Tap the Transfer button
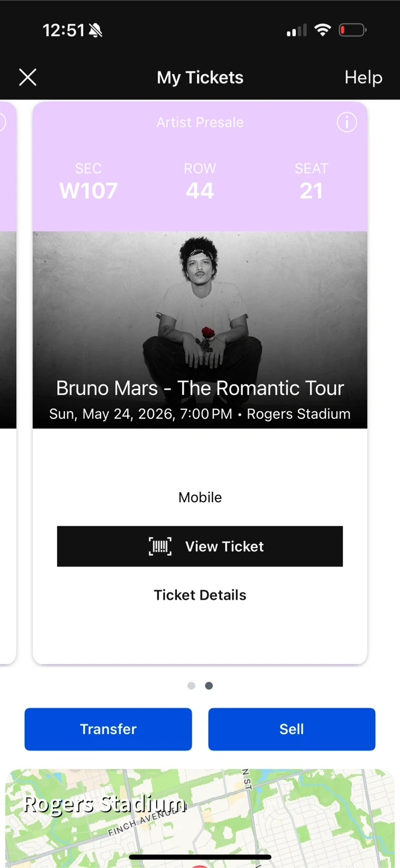Image resolution: width=400 pixels, height=868 pixels. click(108, 729)
